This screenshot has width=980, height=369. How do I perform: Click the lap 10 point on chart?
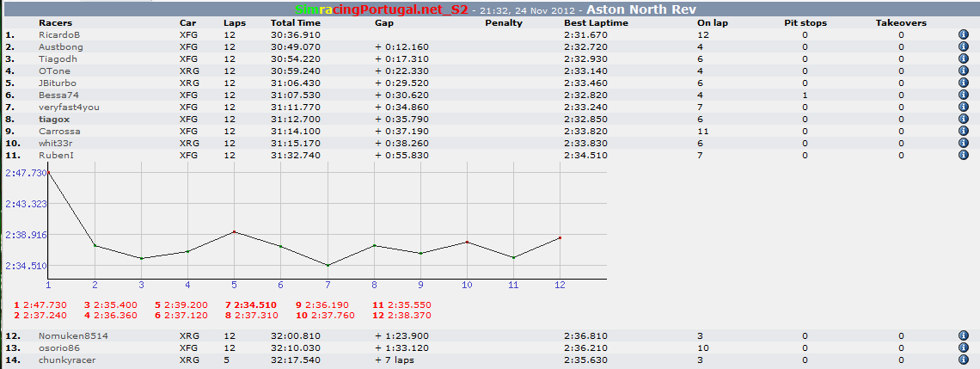tap(467, 242)
